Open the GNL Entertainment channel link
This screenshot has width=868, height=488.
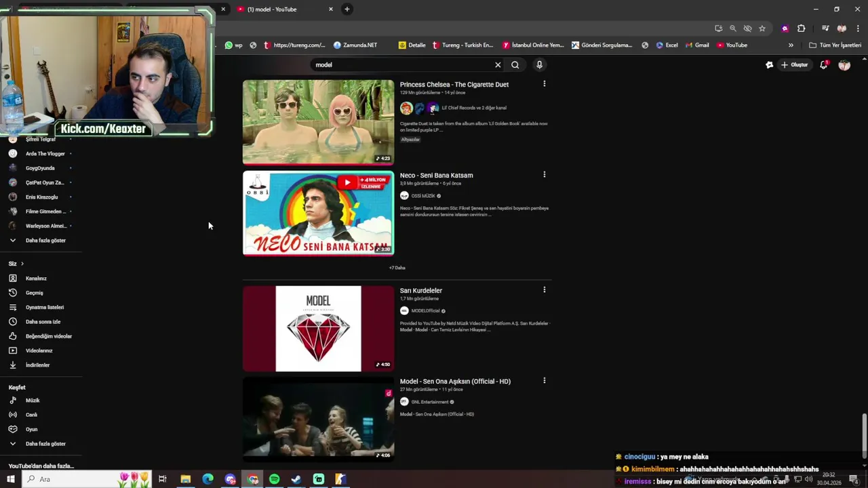pyautogui.click(x=430, y=402)
